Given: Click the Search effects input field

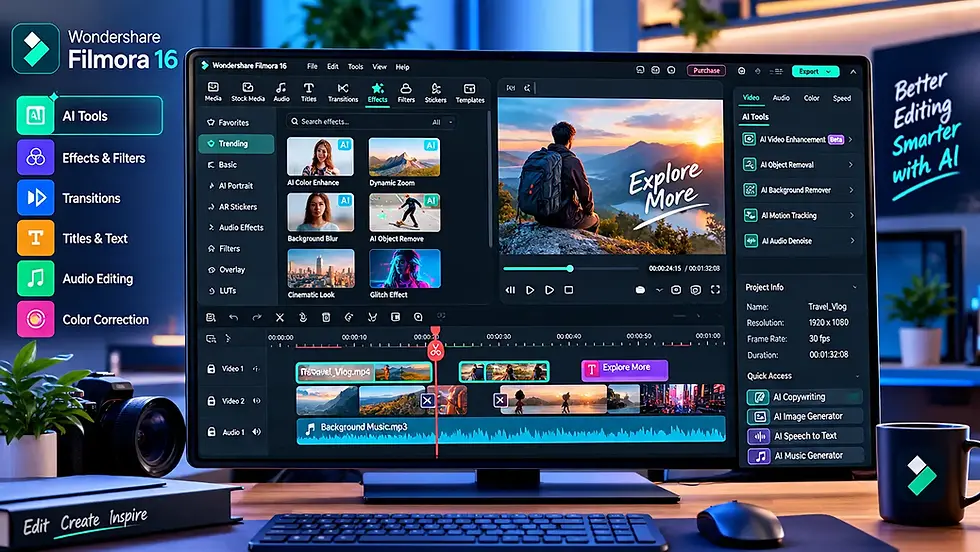Looking at the screenshot, I should tap(372, 122).
